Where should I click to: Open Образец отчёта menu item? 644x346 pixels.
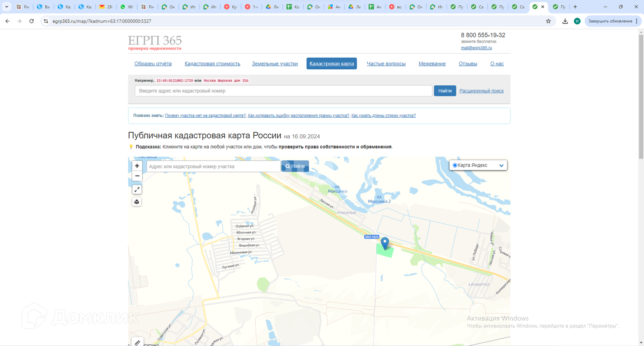(x=153, y=64)
